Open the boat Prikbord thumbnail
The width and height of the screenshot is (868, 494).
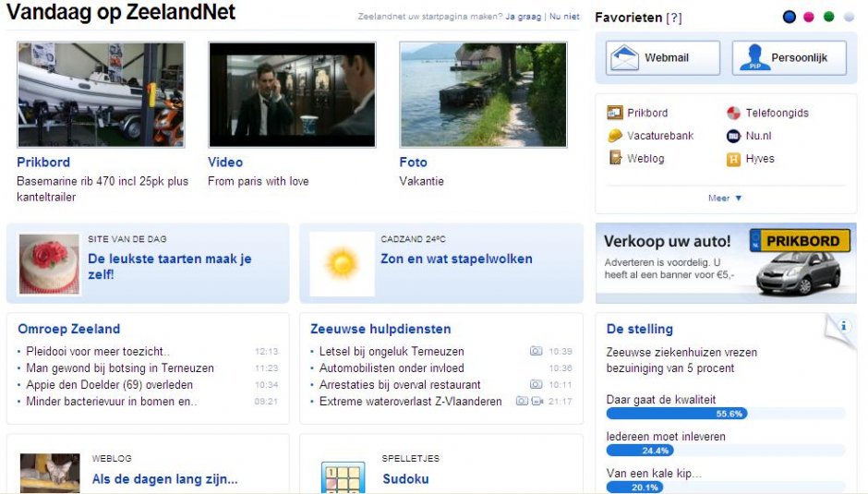click(x=101, y=94)
